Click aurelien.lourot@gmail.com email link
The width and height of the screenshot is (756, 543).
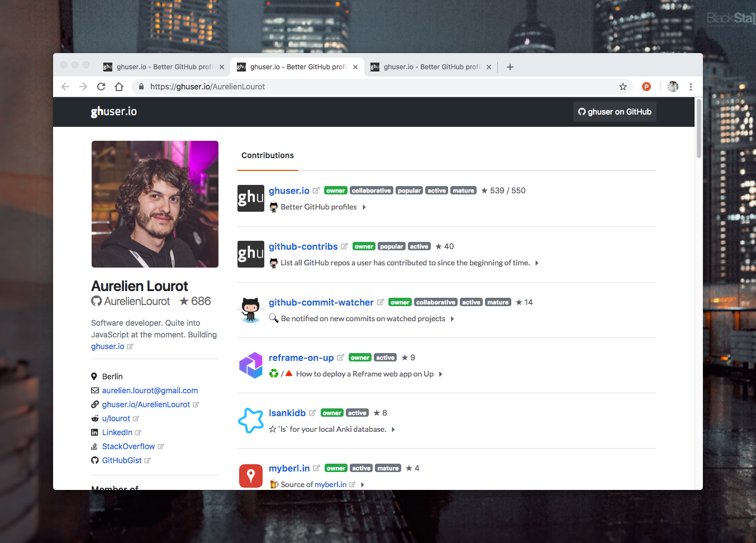[x=150, y=390]
